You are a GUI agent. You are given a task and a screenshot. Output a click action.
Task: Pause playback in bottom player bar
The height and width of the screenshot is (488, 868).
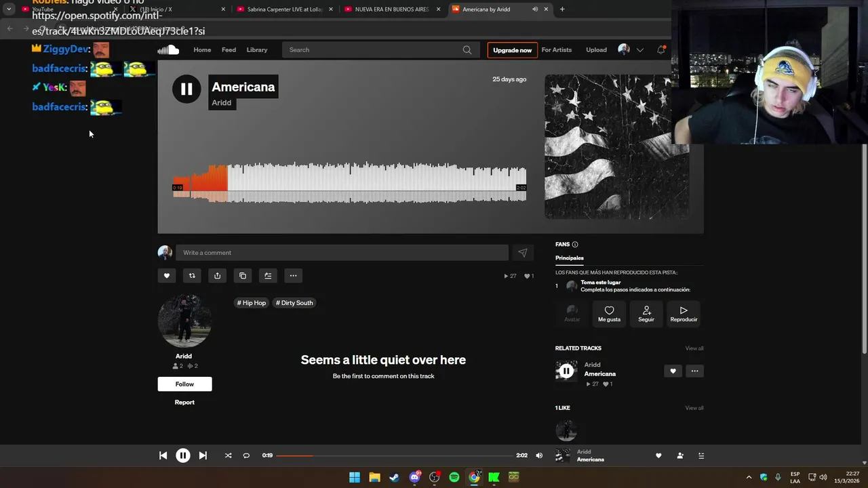point(183,455)
